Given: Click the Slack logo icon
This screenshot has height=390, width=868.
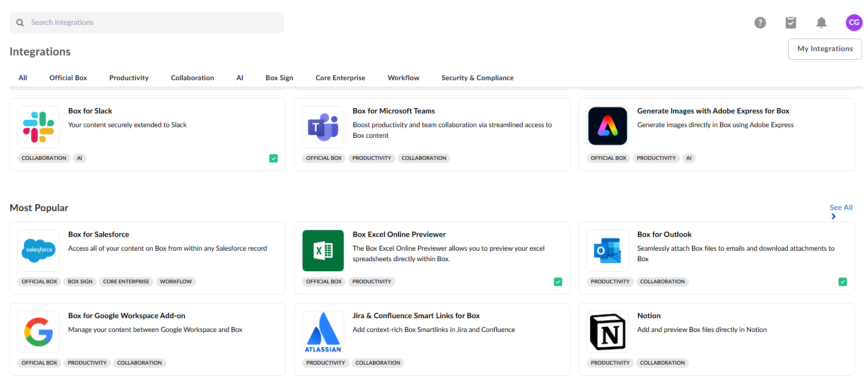Looking at the screenshot, I should (39, 127).
